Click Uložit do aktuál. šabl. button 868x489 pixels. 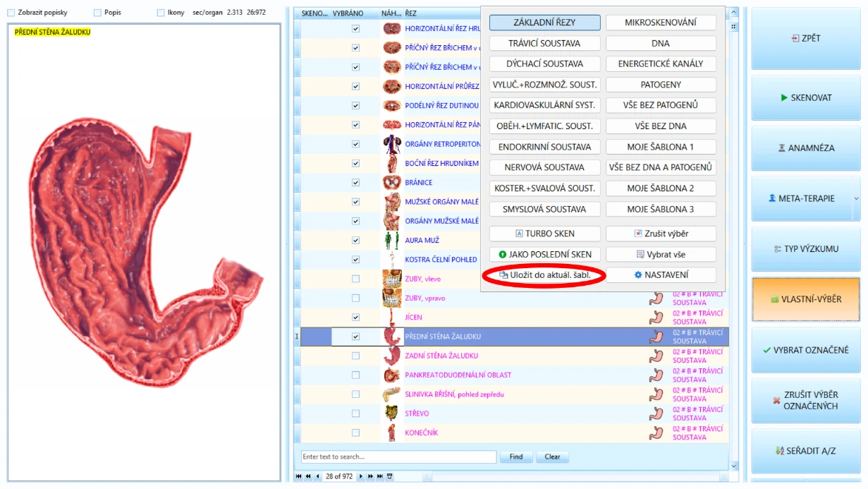click(544, 275)
